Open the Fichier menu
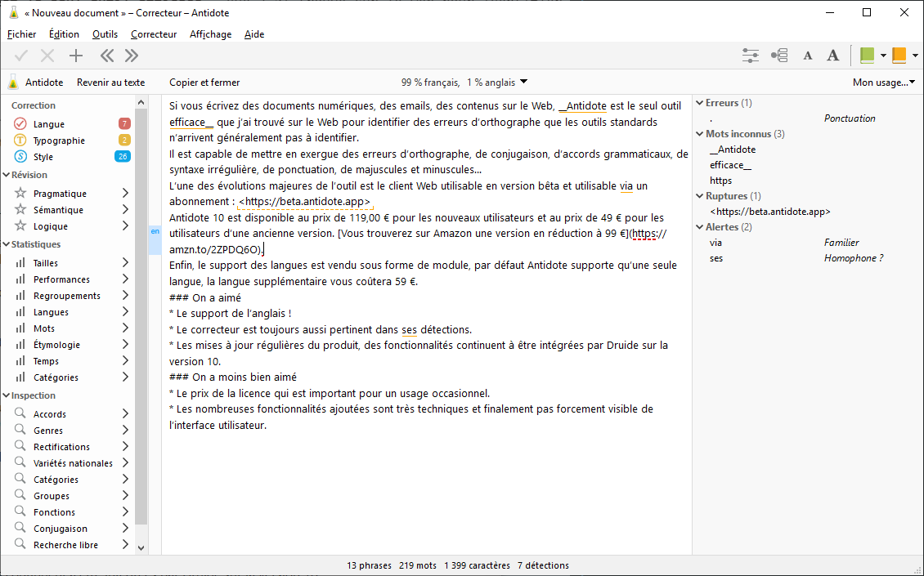This screenshot has width=924, height=576. pyautogui.click(x=22, y=34)
